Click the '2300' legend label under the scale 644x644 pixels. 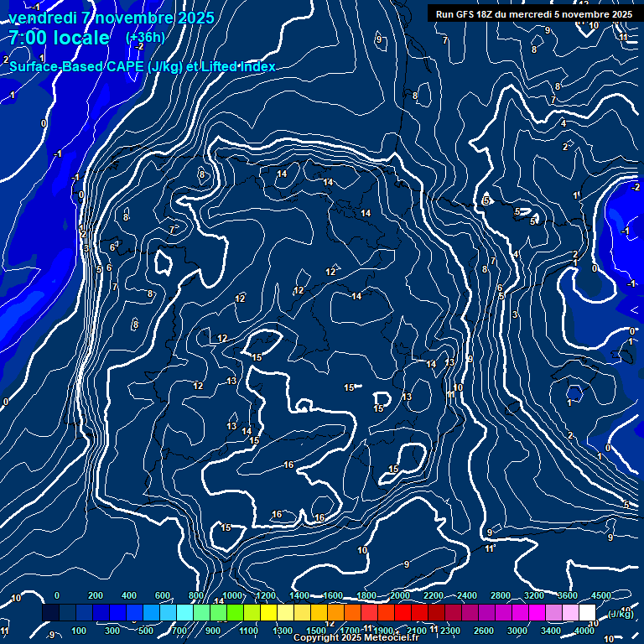coord(450,631)
